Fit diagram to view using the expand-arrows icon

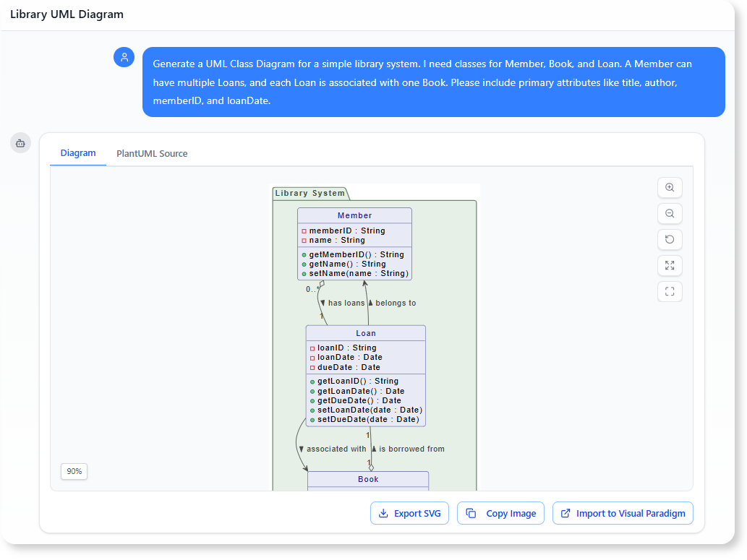tap(670, 265)
